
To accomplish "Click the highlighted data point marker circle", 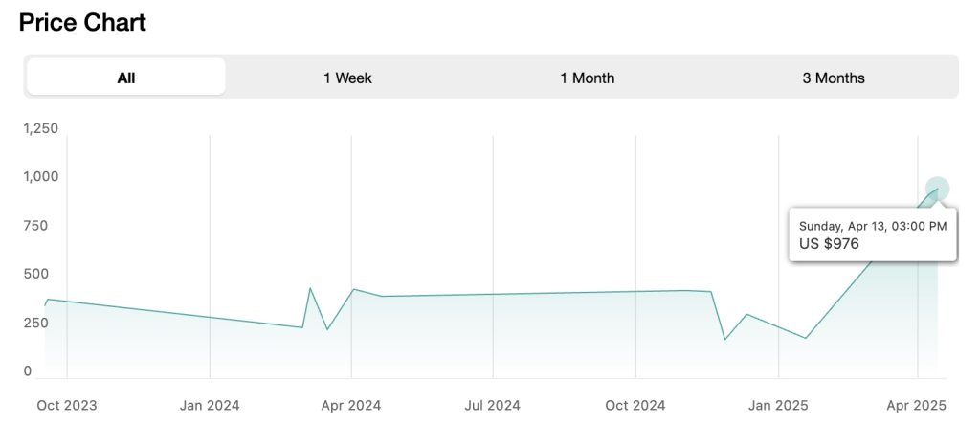I will (x=937, y=190).
